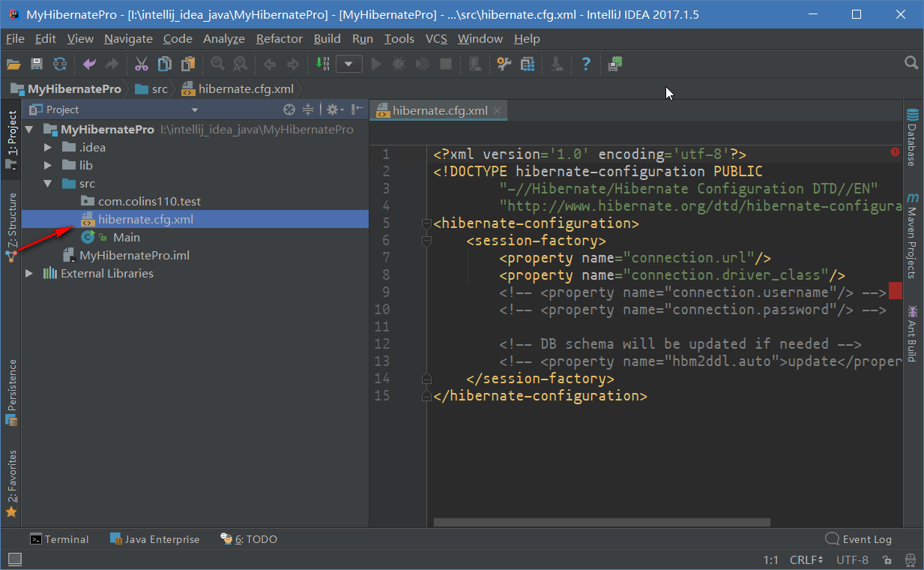Open the 6: TODO tool window
Screen dimensions: 924x570
click(x=249, y=538)
